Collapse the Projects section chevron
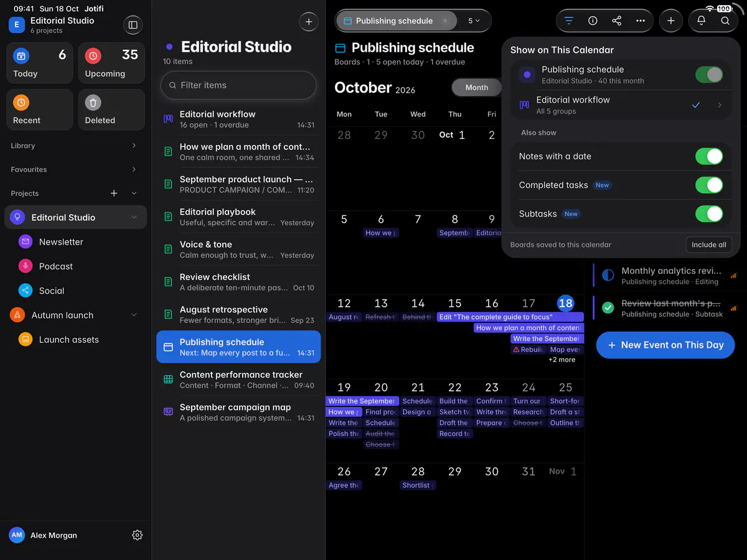747x560 pixels. point(134,194)
